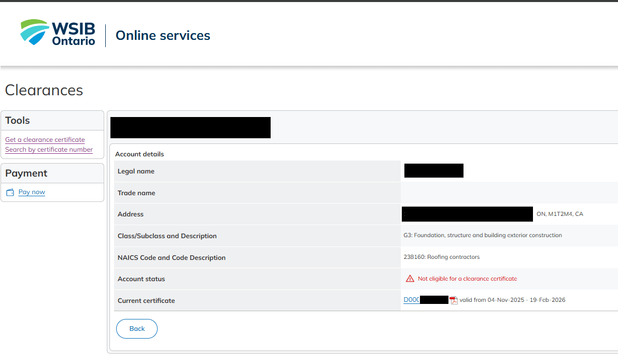Click the wallet icon beside Pay now
This screenshot has width=618, height=364.
[10, 193]
